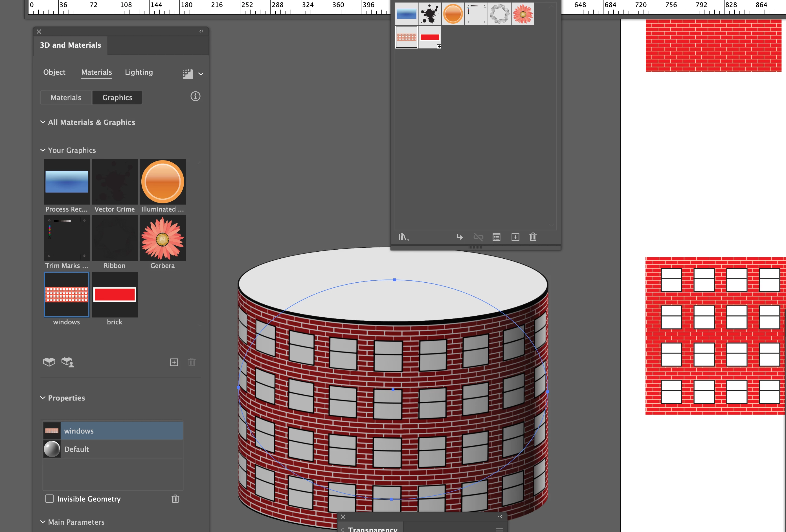This screenshot has height=532, width=786.
Task: Click the Break Link to Symbol icon
Action: (478, 237)
